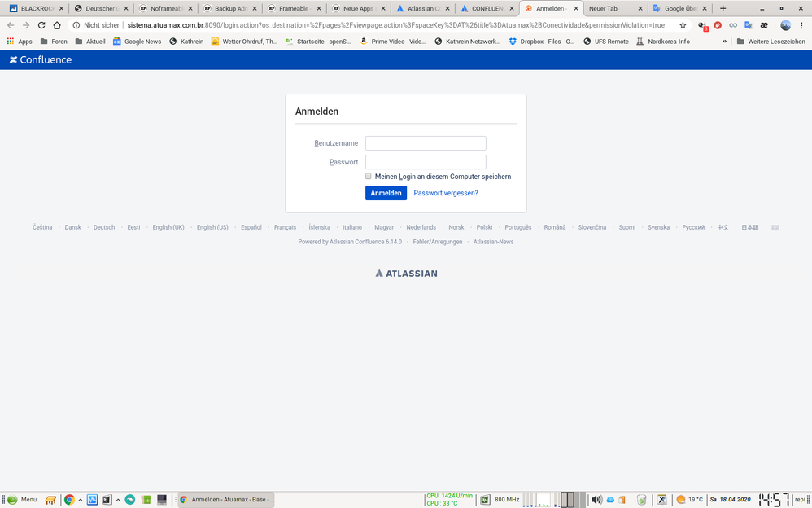Open the Apps bookmark shortcut

coord(20,42)
